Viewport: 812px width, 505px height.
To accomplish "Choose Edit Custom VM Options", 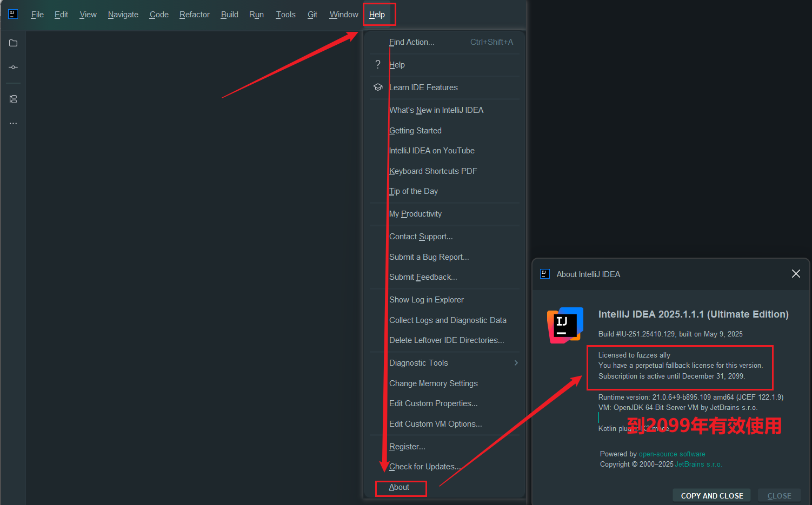I will 444,424.
